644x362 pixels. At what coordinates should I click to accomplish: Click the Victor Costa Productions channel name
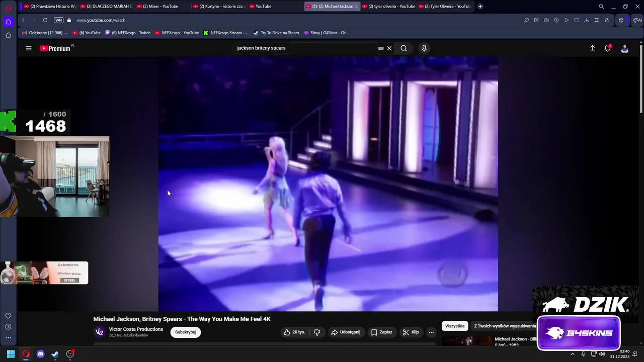(136, 329)
